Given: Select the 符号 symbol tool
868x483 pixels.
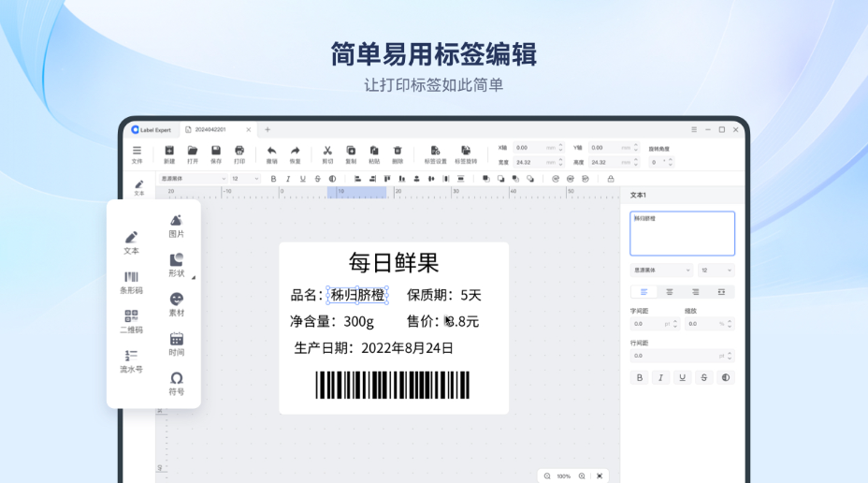Looking at the screenshot, I should [x=177, y=384].
